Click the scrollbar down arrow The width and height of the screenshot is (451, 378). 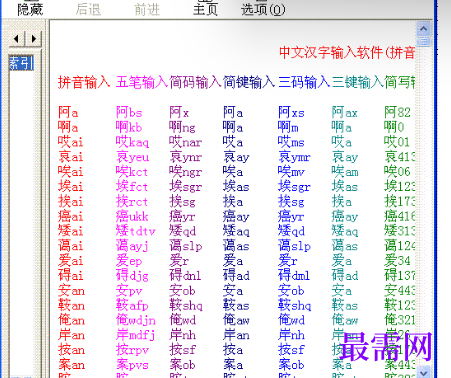pyautogui.click(x=424, y=372)
